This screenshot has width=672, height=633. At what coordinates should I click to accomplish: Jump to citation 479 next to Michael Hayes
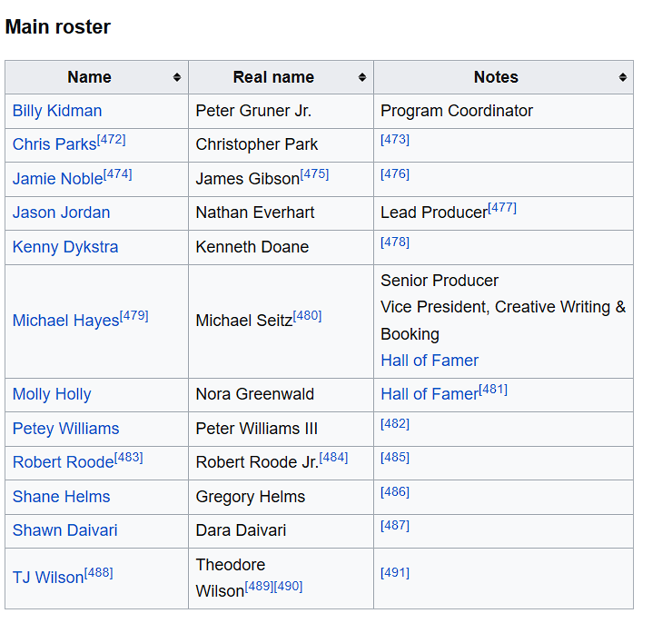pos(134,316)
